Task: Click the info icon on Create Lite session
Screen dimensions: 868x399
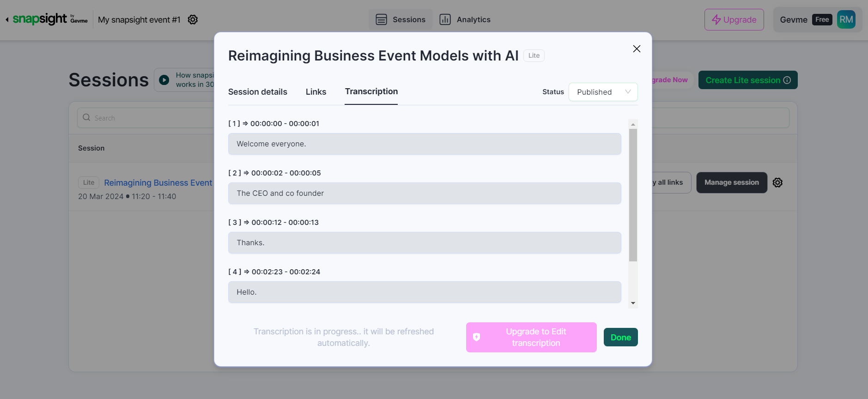Action: pos(787,80)
